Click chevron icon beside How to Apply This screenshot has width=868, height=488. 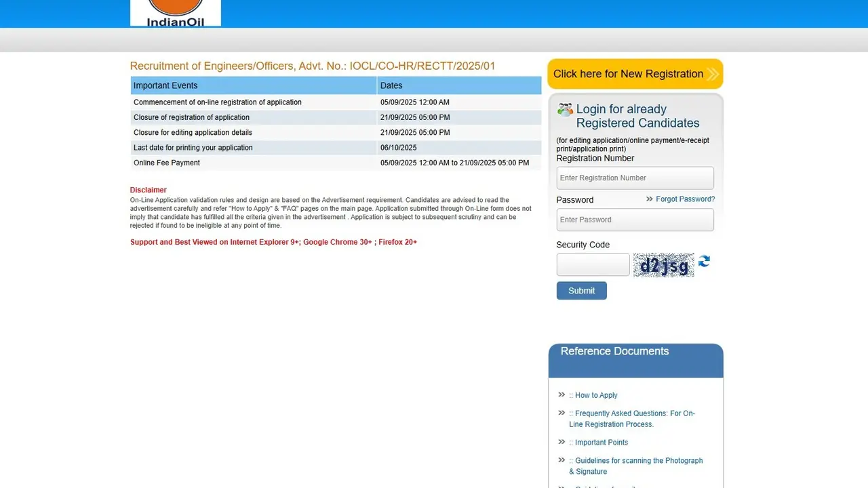(x=562, y=394)
